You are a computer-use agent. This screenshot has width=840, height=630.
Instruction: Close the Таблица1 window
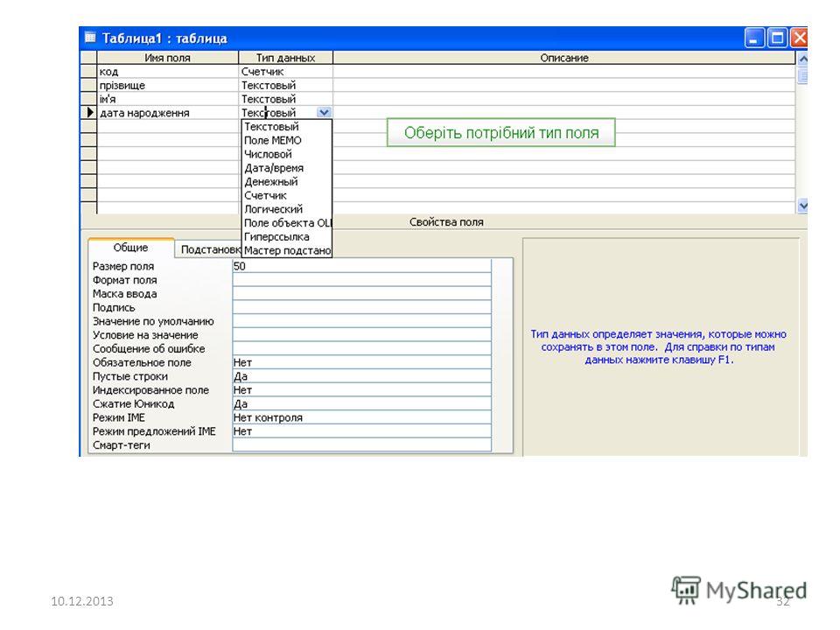799,38
